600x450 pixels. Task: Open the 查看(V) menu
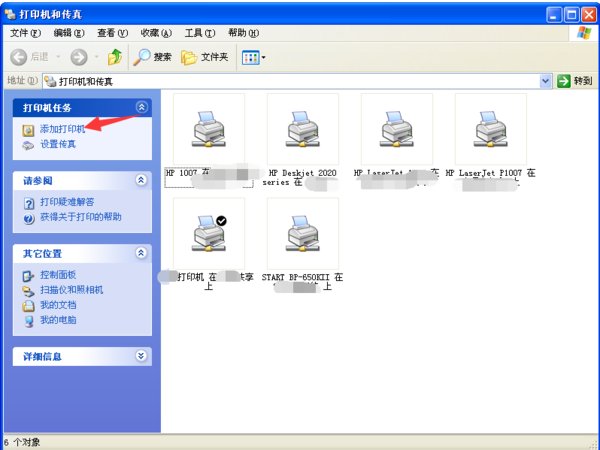[x=112, y=33]
